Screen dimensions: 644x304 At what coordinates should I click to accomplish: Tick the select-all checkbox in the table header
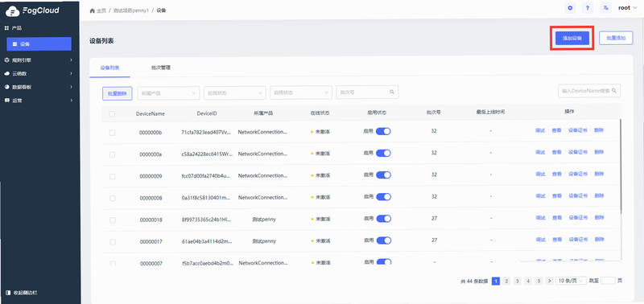pyautogui.click(x=112, y=114)
